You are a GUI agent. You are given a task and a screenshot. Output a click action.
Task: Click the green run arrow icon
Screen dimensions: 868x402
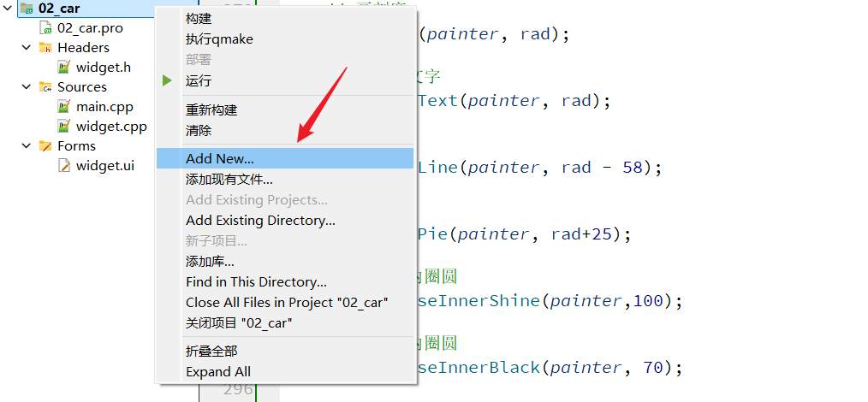tap(167, 80)
